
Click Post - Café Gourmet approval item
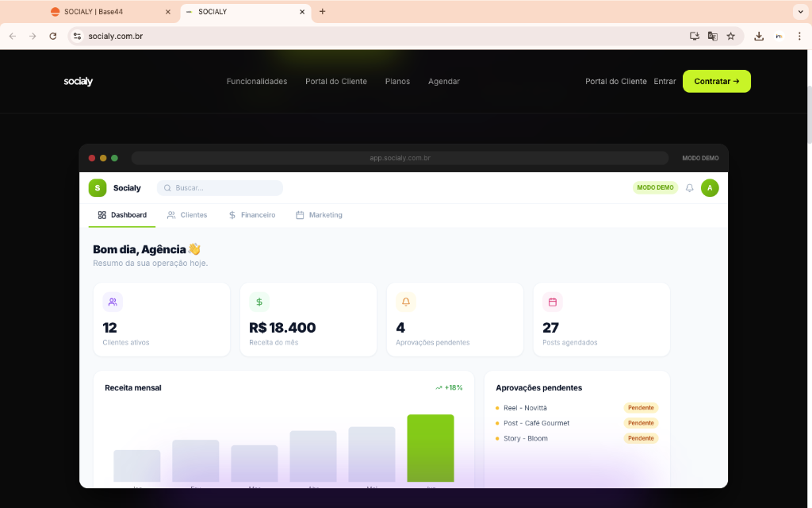tap(537, 423)
